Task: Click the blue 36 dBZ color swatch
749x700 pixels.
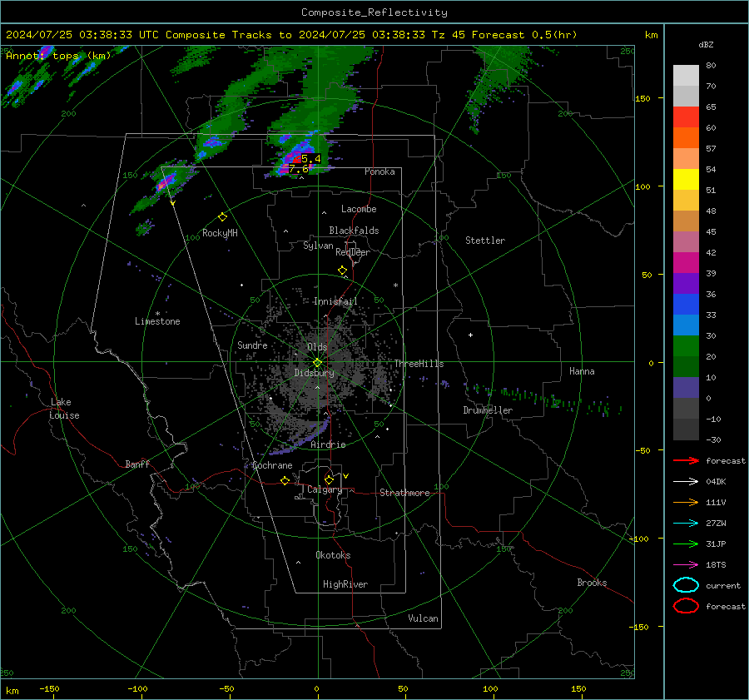Action: coord(686,304)
